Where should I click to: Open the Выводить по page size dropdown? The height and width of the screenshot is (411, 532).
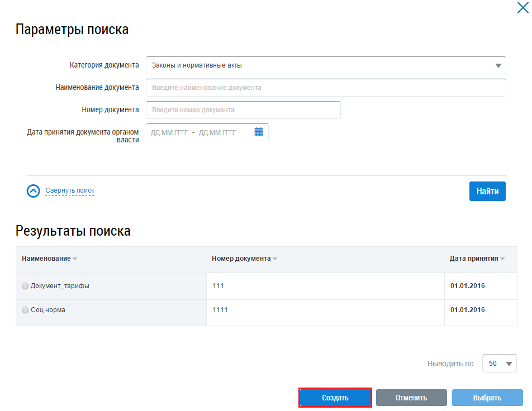500,364
